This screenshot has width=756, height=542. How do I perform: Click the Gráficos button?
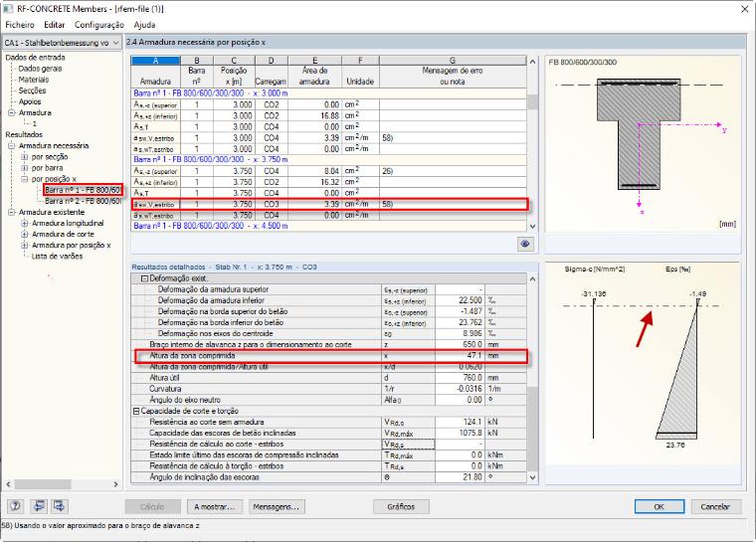401,507
